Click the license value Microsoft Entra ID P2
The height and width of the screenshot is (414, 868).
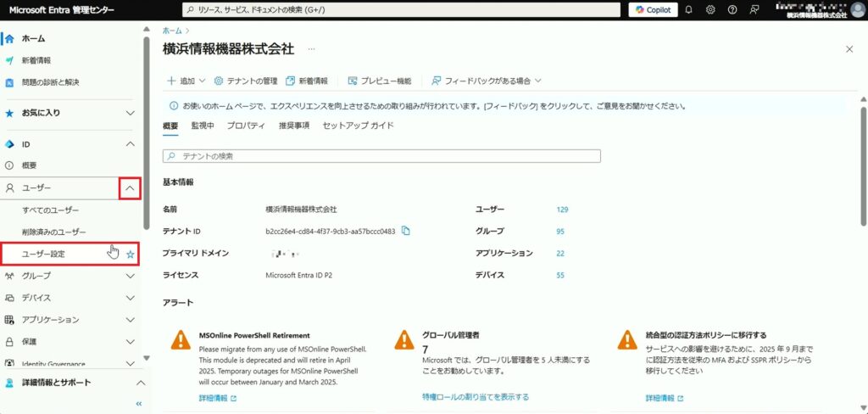299,276
